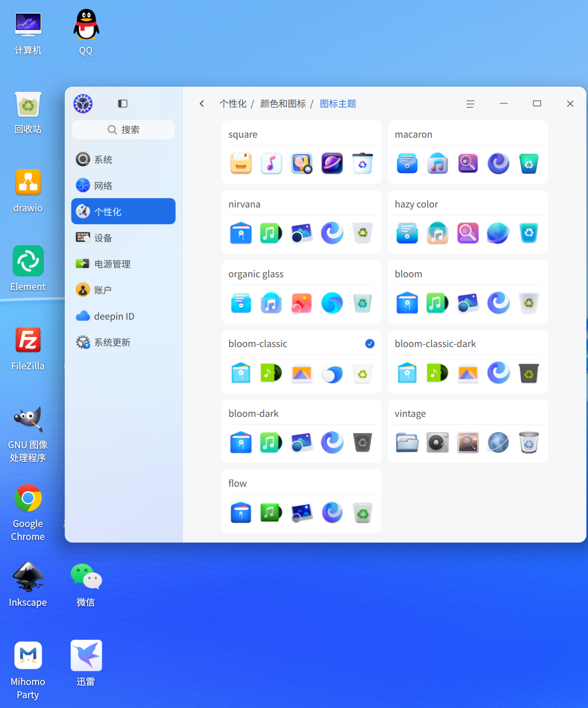The height and width of the screenshot is (708, 588).
Task: Click the GNU 图像处理程序 desktop icon
Action: pos(28,434)
